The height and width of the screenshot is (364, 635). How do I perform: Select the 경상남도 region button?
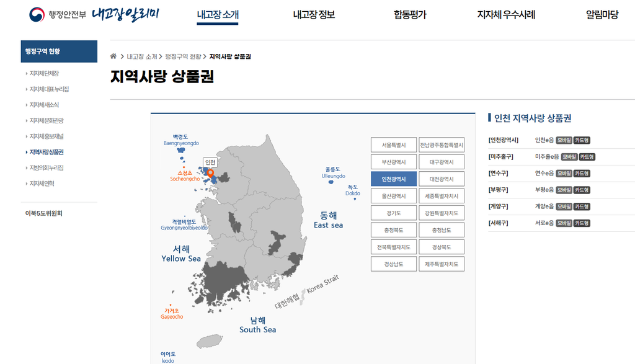point(394,264)
